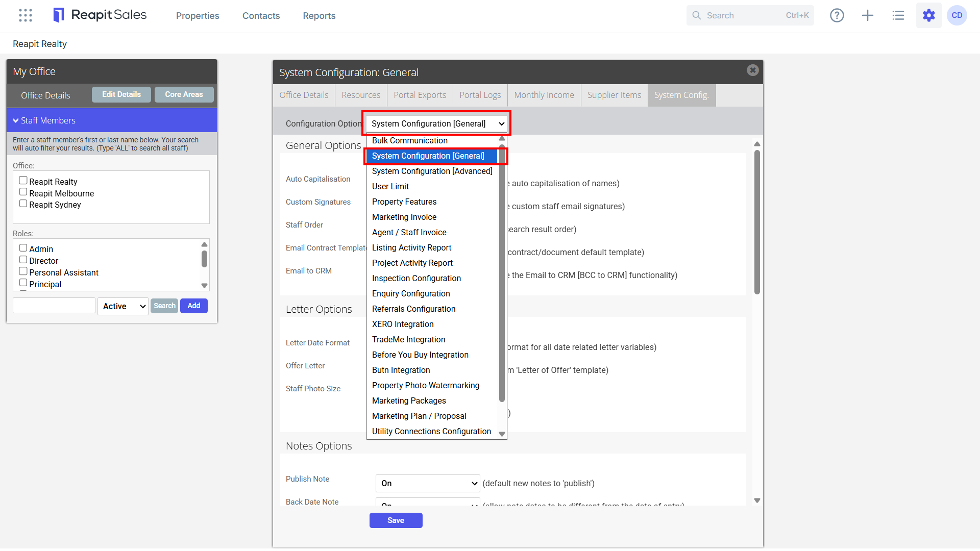Open the CD user avatar

(x=957, y=15)
